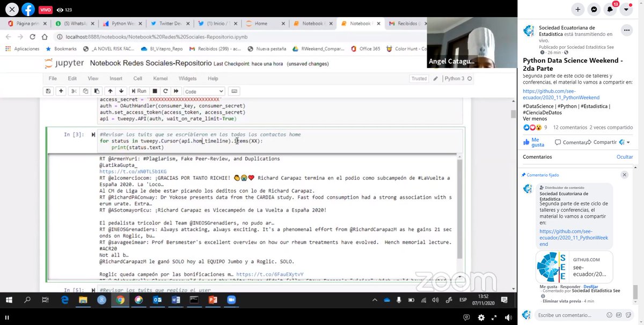Open Facebook notifications bell
644x325 pixels.
610,9
